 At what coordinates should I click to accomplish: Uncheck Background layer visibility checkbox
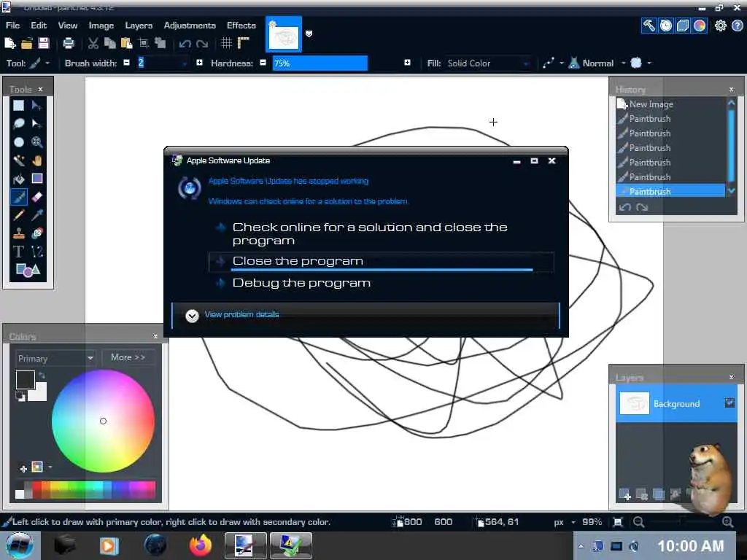pyautogui.click(x=729, y=402)
